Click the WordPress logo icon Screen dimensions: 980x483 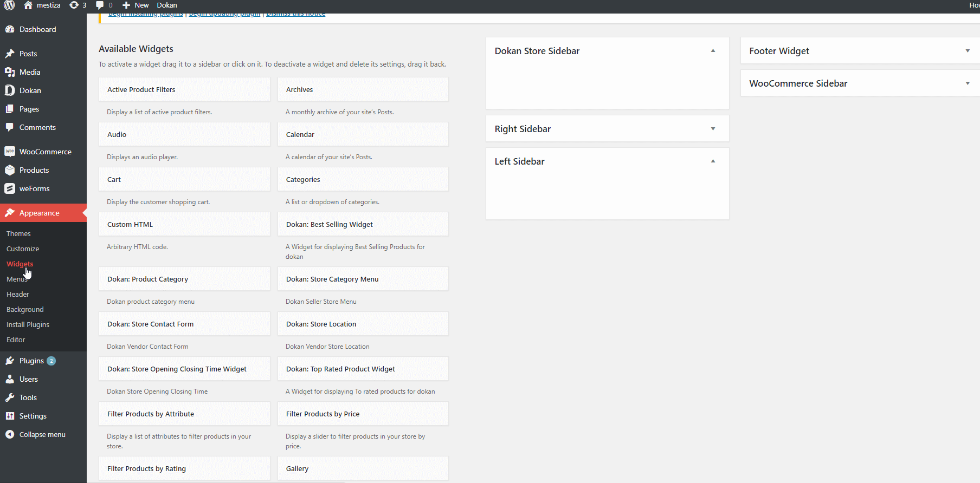pos(9,5)
